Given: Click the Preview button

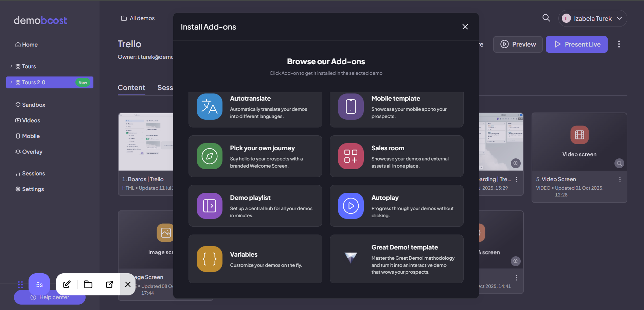Looking at the screenshot, I should click(518, 44).
